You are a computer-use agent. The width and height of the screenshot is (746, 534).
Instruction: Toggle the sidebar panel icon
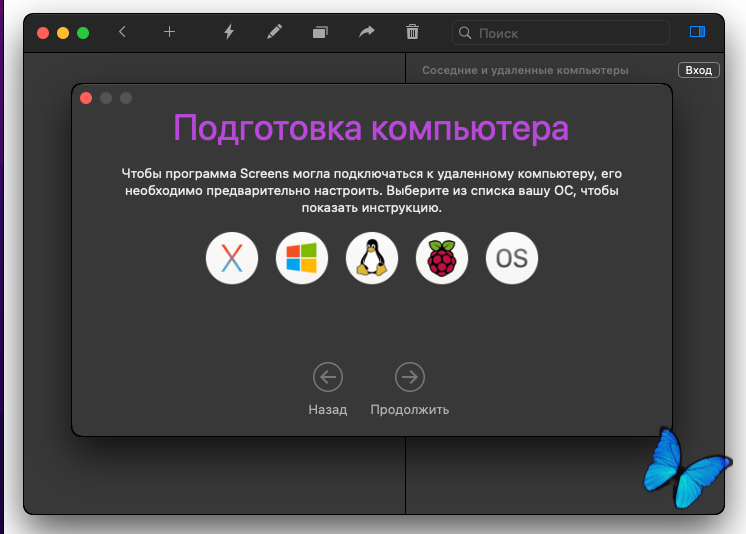[x=697, y=32]
